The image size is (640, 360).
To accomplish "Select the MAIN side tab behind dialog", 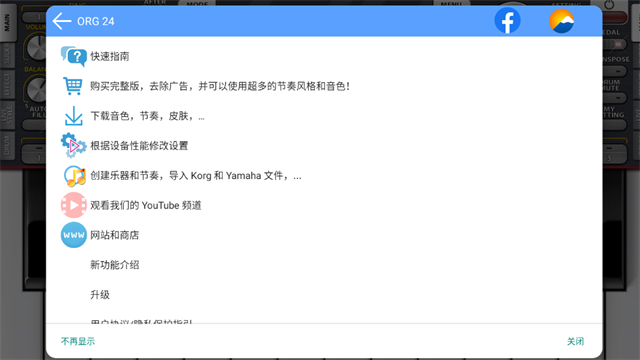I will pos(7,23).
